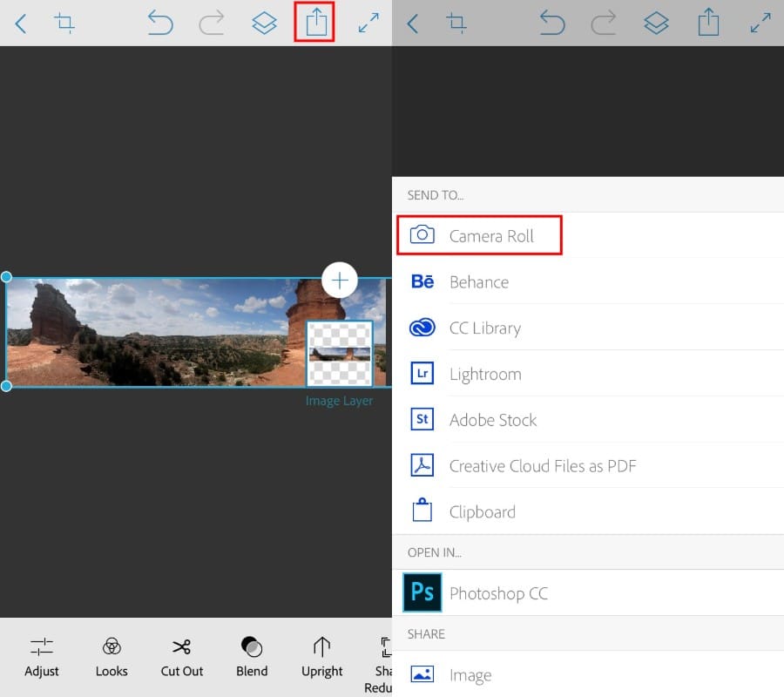The width and height of the screenshot is (784, 697).
Task: Send the image to Adobe Stock
Action: [x=492, y=420]
